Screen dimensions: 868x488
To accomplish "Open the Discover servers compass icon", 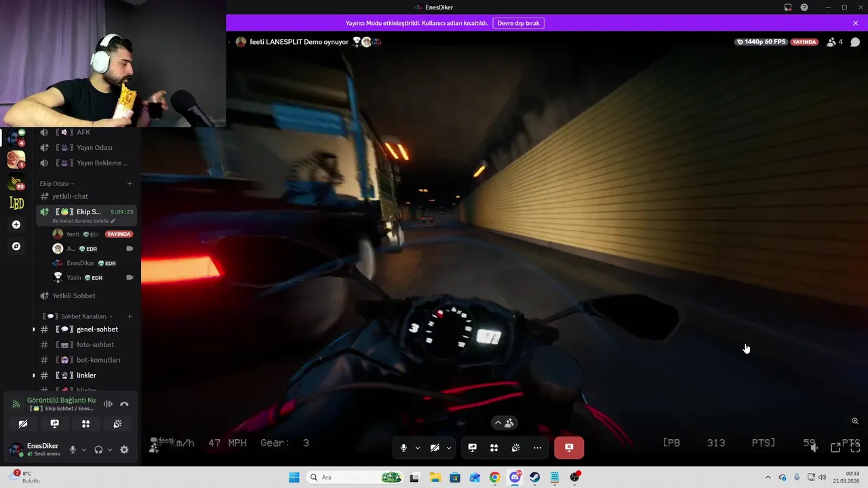I will click(x=16, y=246).
